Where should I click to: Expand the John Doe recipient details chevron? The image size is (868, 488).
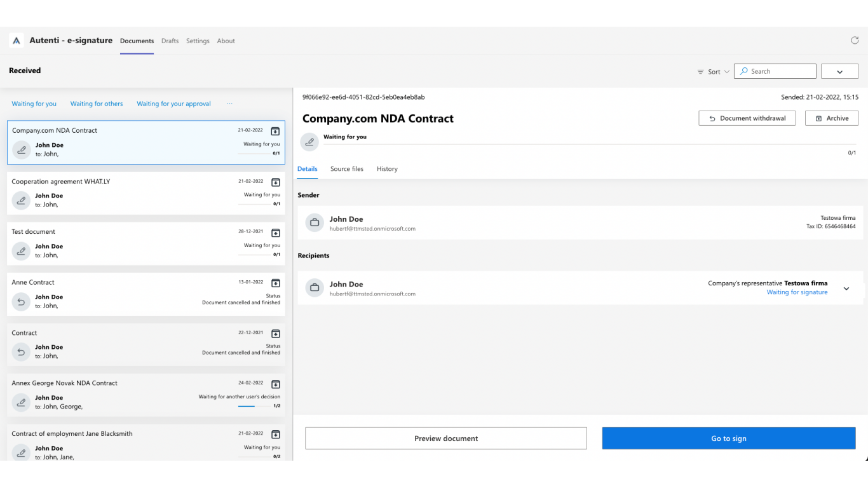click(x=846, y=288)
